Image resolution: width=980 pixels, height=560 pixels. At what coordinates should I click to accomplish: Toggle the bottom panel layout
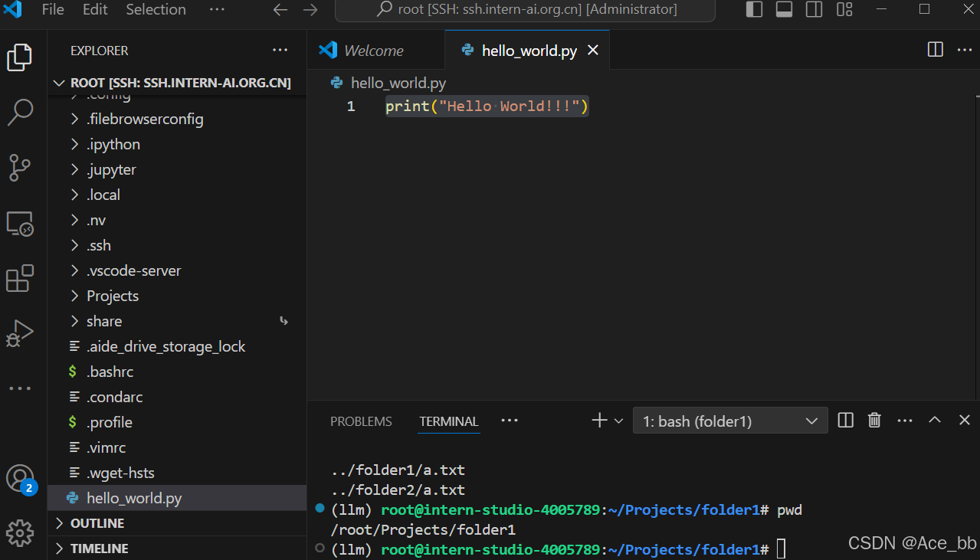point(784,10)
